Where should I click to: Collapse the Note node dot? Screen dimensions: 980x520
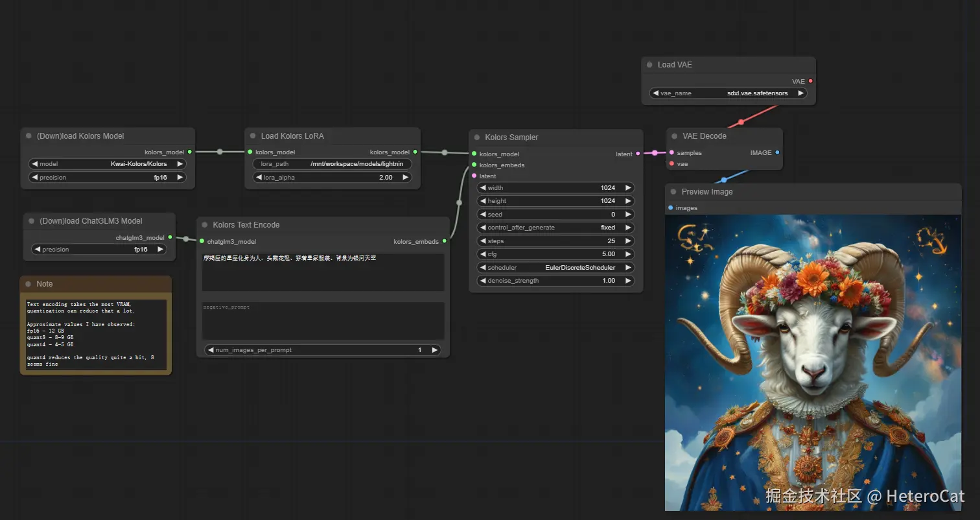click(x=28, y=284)
